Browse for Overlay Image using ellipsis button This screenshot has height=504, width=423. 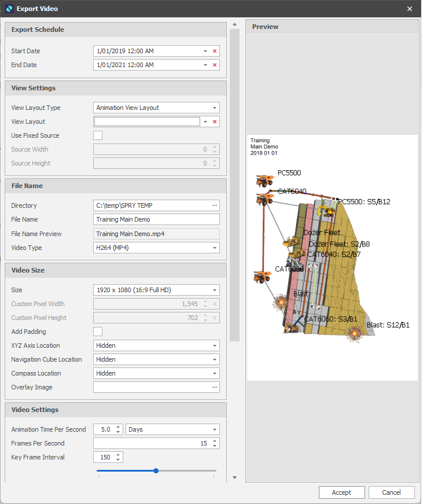[215, 387]
